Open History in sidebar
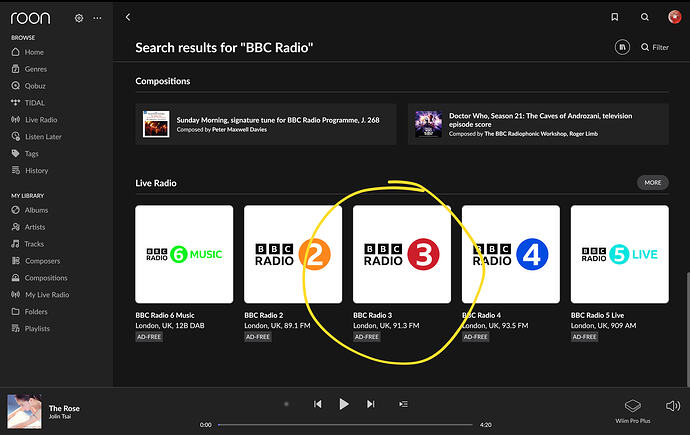Screen dimensions: 690x435 pos(30,171)
